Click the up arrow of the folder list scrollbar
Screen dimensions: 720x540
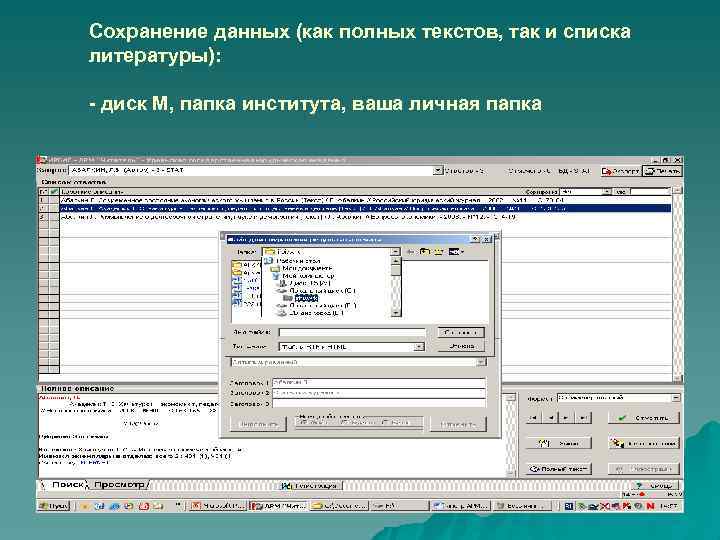click(396, 261)
